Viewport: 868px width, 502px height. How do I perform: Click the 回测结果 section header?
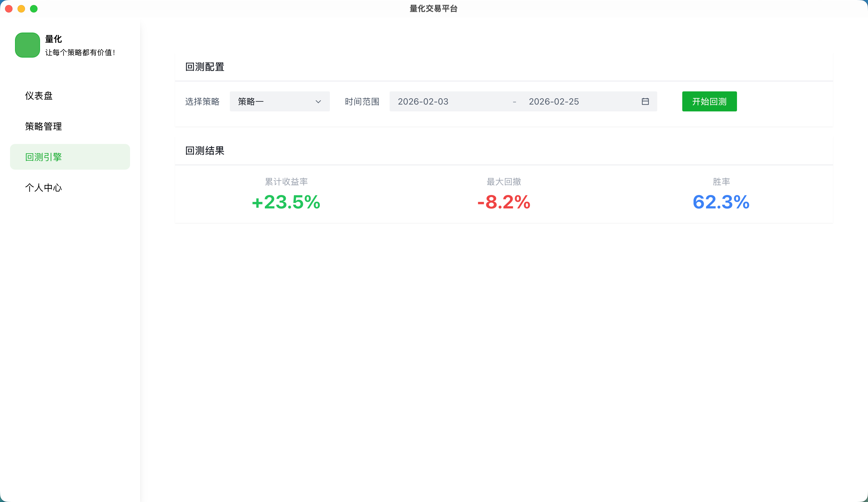tap(204, 150)
